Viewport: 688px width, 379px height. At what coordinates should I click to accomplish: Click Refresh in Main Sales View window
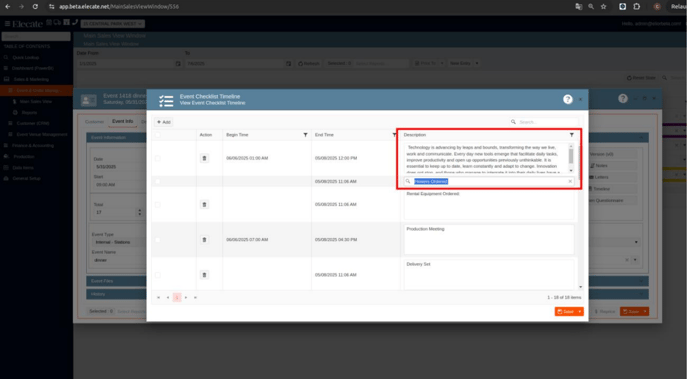pyautogui.click(x=309, y=64)
